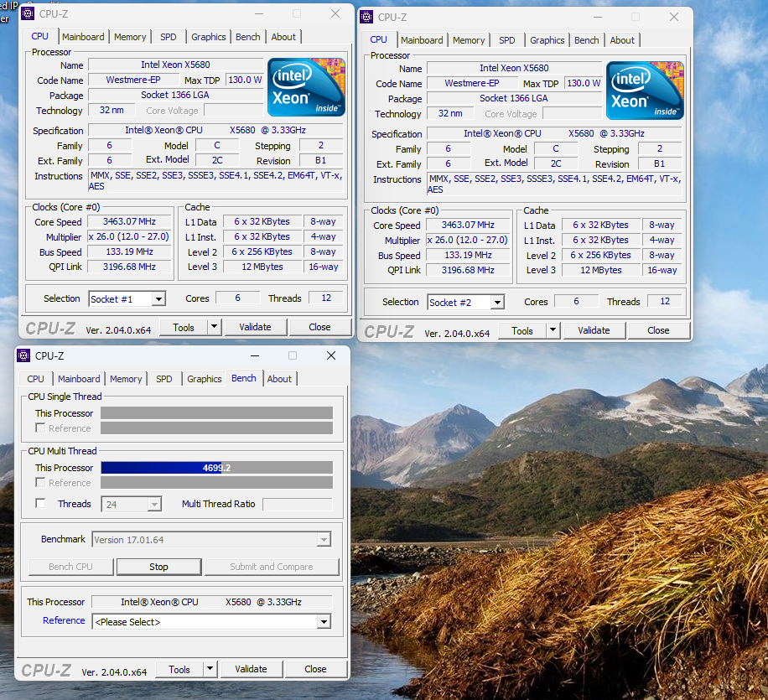This screenshot has height=700, width=768.
Task: Open the Socket #2 selection dropdown
Action: click(x=497, y=303)
